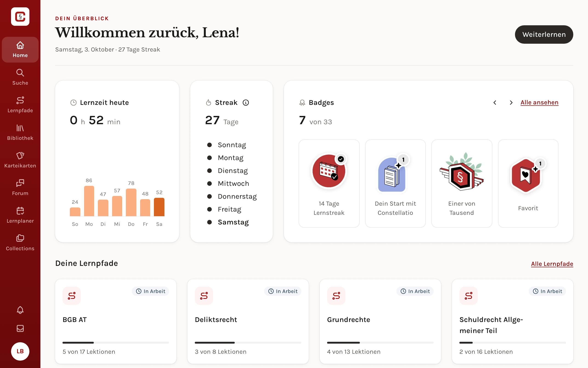Open the Dein Start mit Constellatio badge
The height and width of the screenshot is (368, 588).
pyautogui.click(x=395, y=184)
